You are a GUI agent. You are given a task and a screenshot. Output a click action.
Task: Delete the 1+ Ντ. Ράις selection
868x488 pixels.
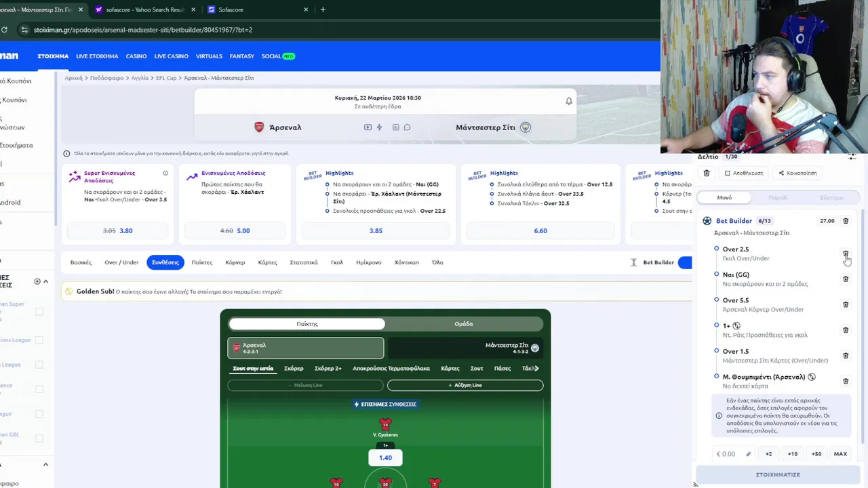[x=846, y=330]
